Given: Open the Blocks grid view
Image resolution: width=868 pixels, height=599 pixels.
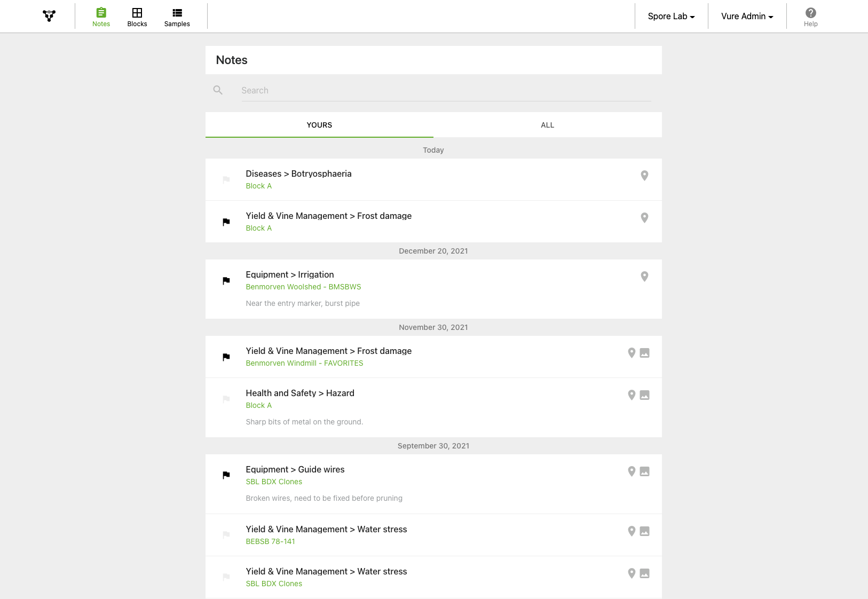Looking at the screenshot, I should click(x=137, y=17).
